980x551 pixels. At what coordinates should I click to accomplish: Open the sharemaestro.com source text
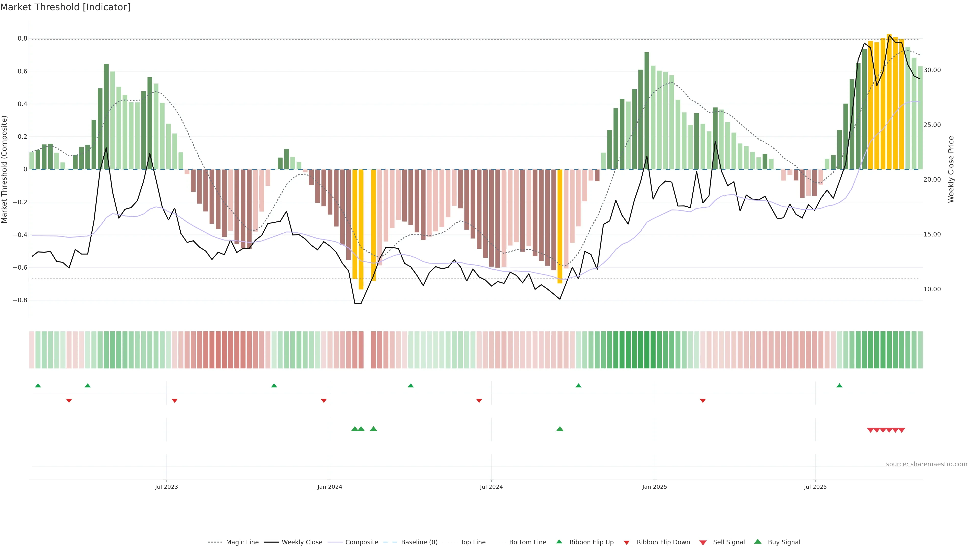point(926,464)
